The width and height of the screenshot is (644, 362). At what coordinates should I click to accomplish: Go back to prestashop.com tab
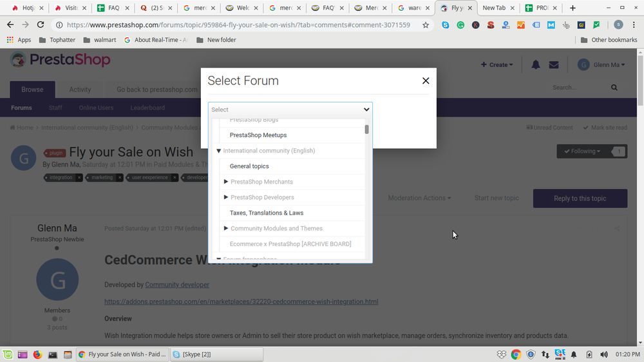click(157, 90)
